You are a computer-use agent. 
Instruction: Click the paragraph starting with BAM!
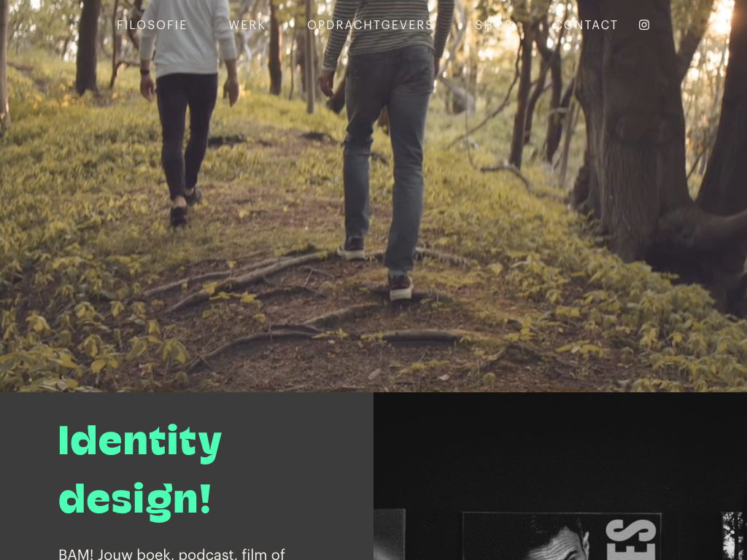171,553
